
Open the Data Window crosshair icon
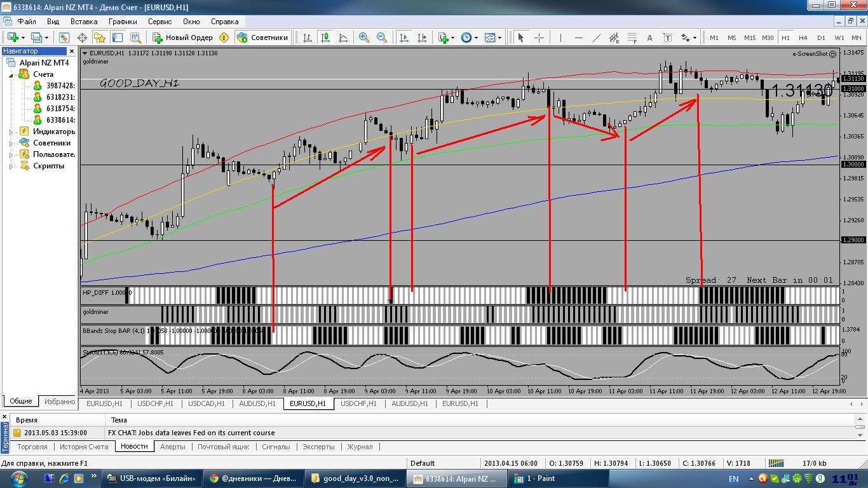(x=82, y=37)
